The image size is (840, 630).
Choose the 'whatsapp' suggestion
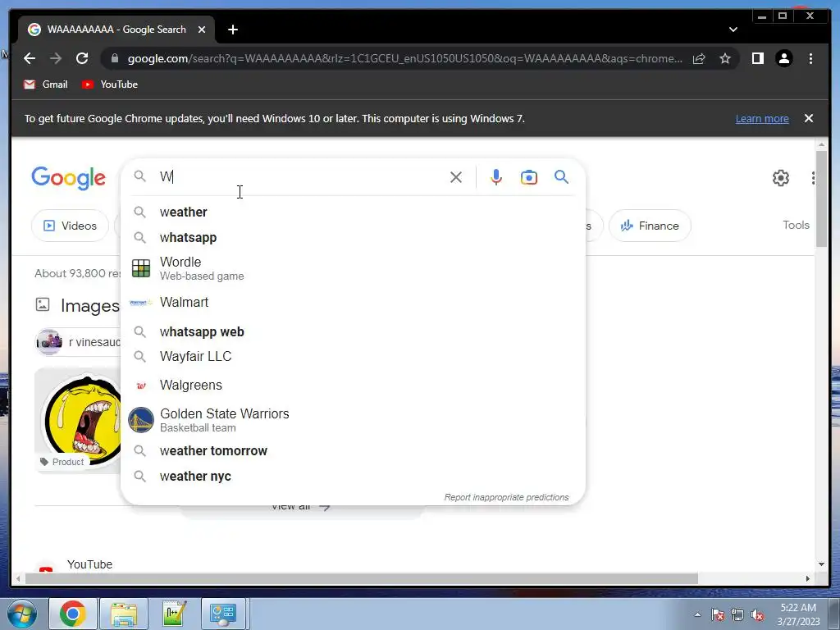(x=353, y=237)
